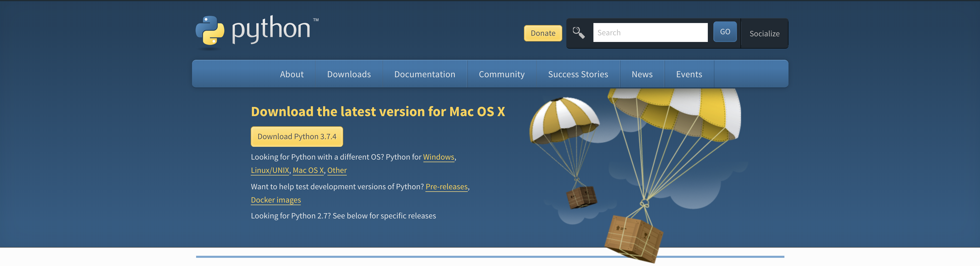Open the Docker images link
Screen dimensions: 980x266
pyautogui.click(x=276, y=200)
